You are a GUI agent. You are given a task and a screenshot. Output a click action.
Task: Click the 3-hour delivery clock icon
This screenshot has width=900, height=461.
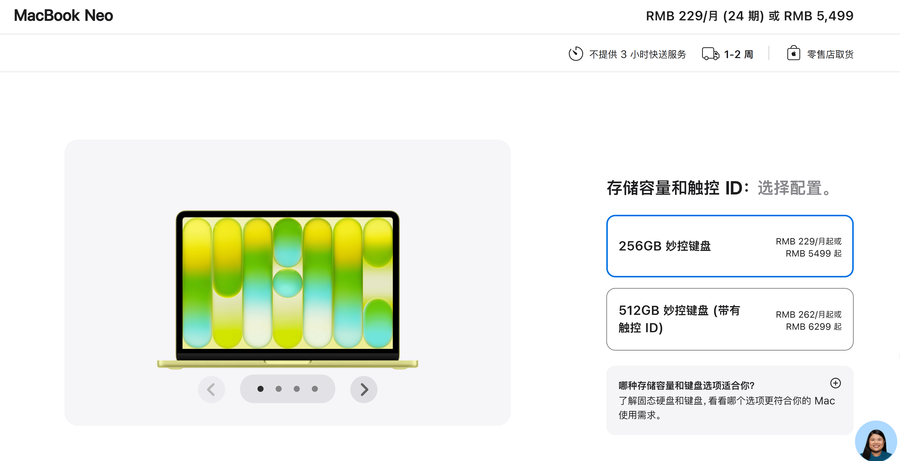tap(576, 54)
